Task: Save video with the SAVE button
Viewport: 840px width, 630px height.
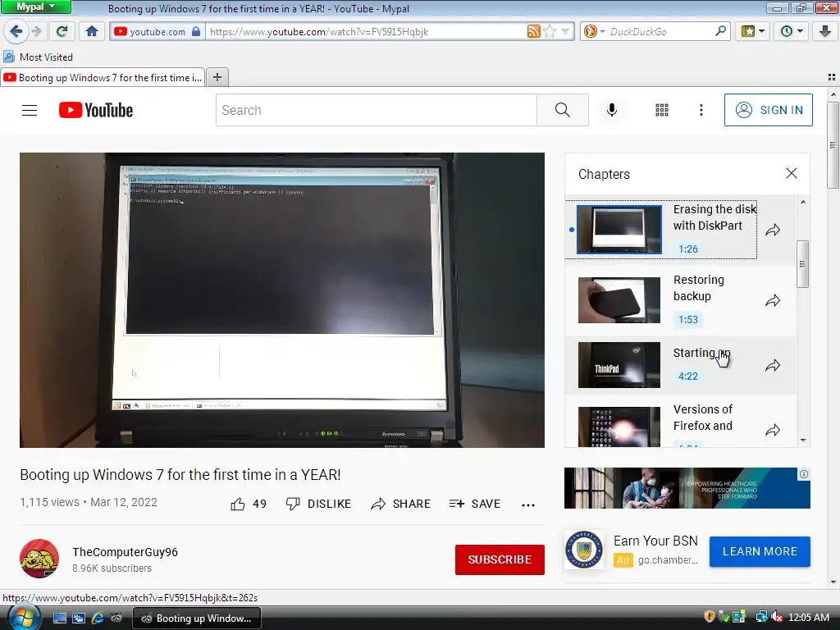Action: pyautogui.click(x=475, y=504)
